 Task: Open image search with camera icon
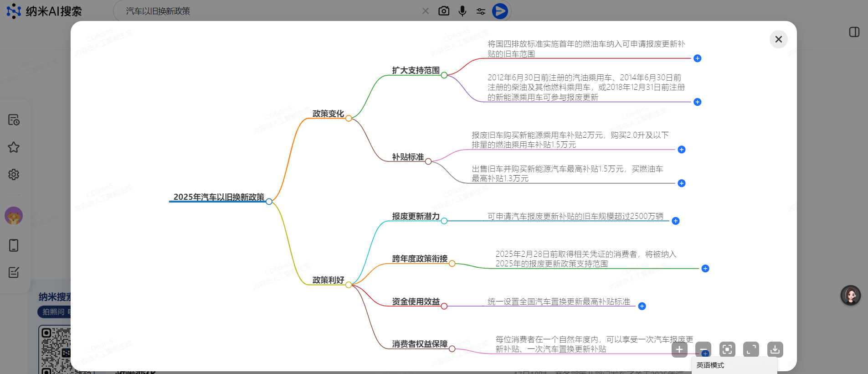pos(444,11)
